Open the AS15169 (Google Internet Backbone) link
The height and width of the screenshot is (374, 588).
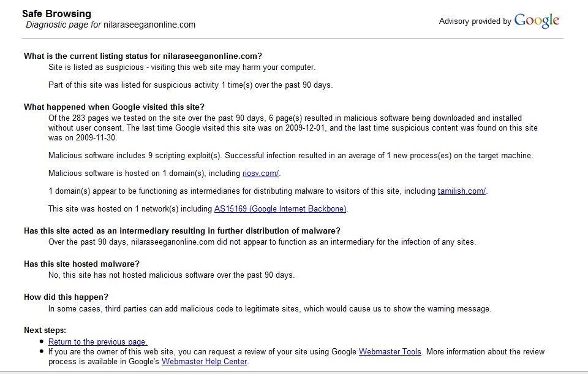pyautogui.click(x=280, y=209)
